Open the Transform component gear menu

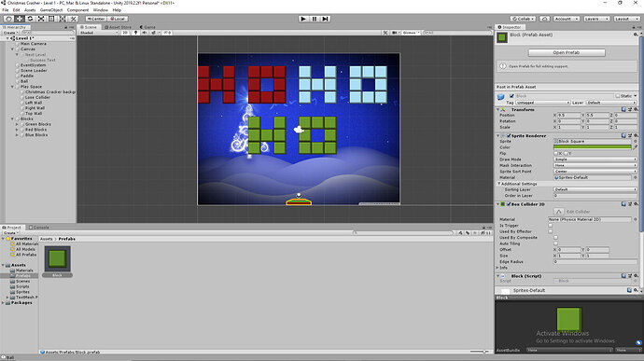point(636,110)
